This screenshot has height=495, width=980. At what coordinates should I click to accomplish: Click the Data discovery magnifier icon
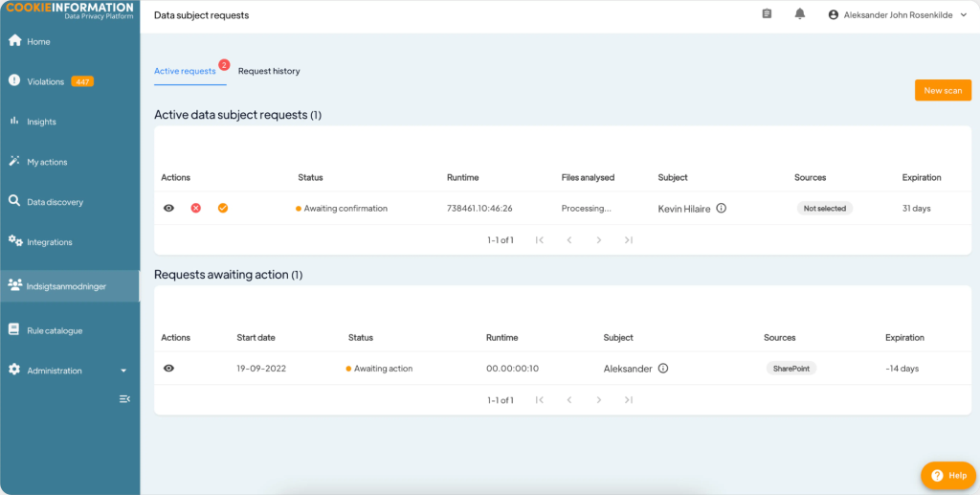click(x=13, y=201)
